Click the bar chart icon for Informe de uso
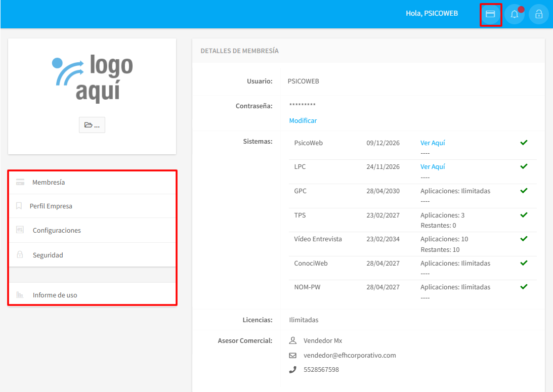Viewport: 553px width, 392px height. (20, 295)
